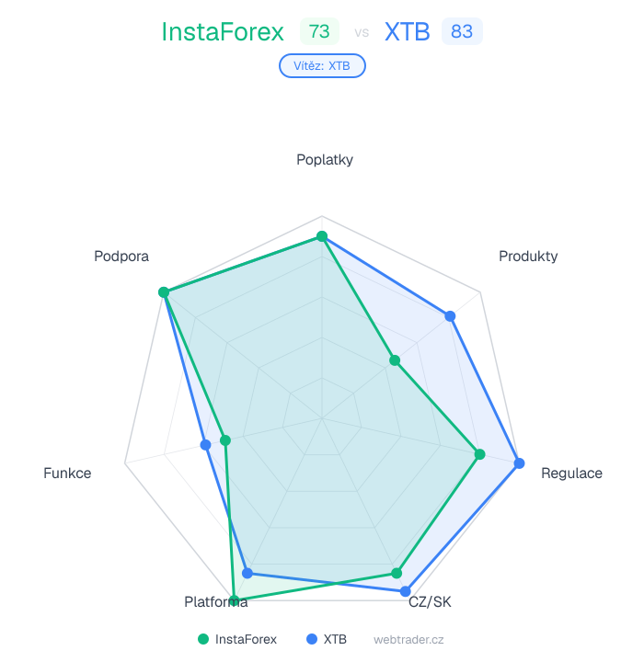Click the Podpora axis label
This screenshot has height=662, width=644.
pos(121,256)
